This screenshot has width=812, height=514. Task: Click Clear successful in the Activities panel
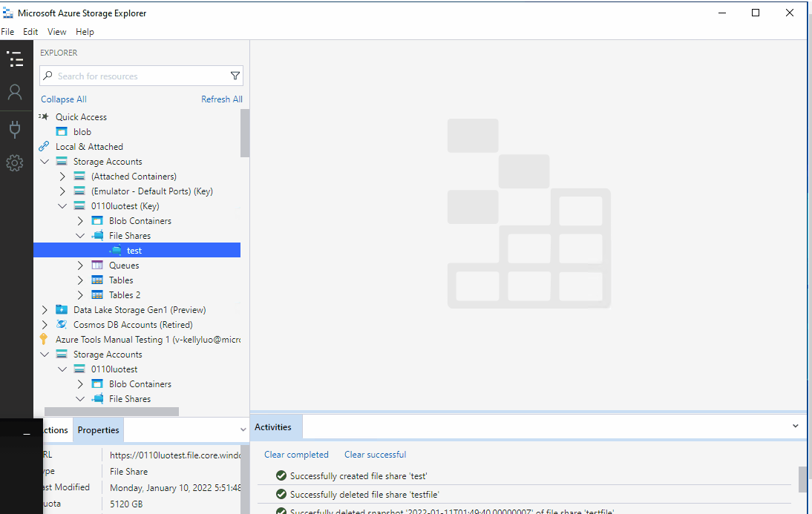point(375,454)
